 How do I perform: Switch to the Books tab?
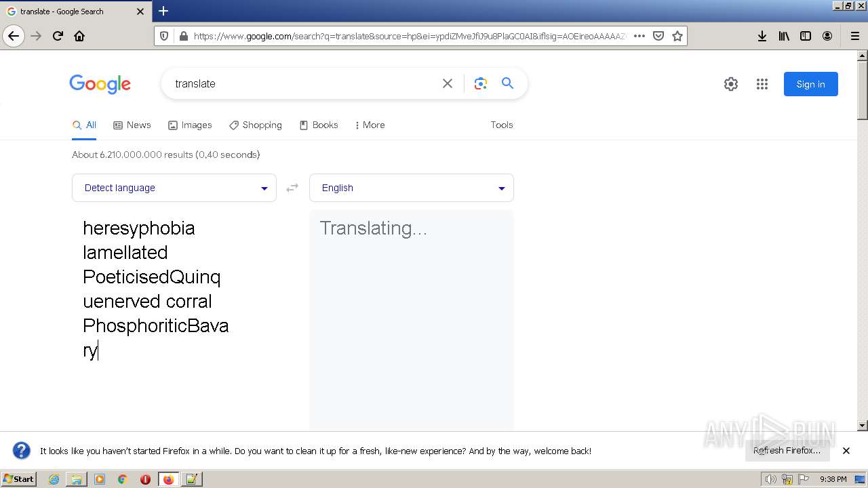tap(319, 125)
